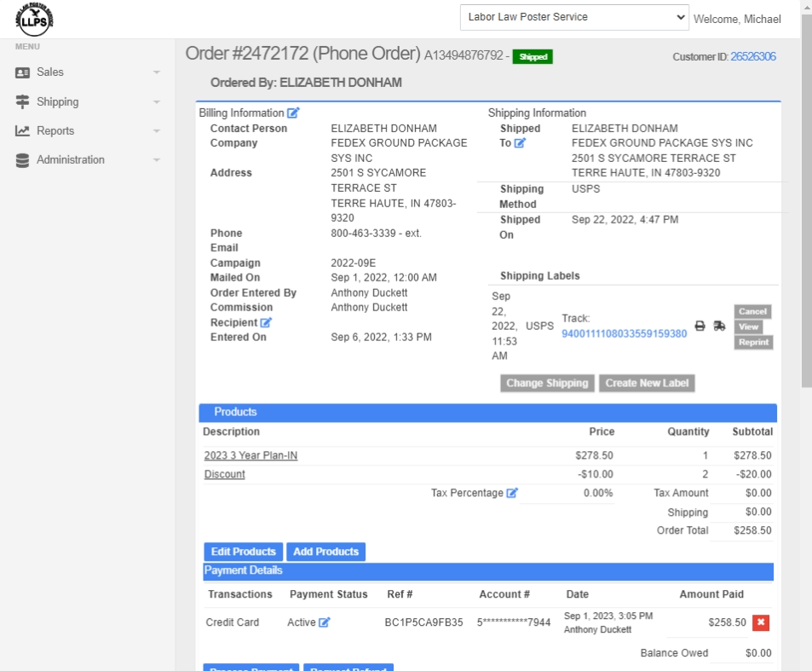Click the vertical page scrollbar
Image resolution: width=812 pixels, height=671 pixels.
coord(806,196)
